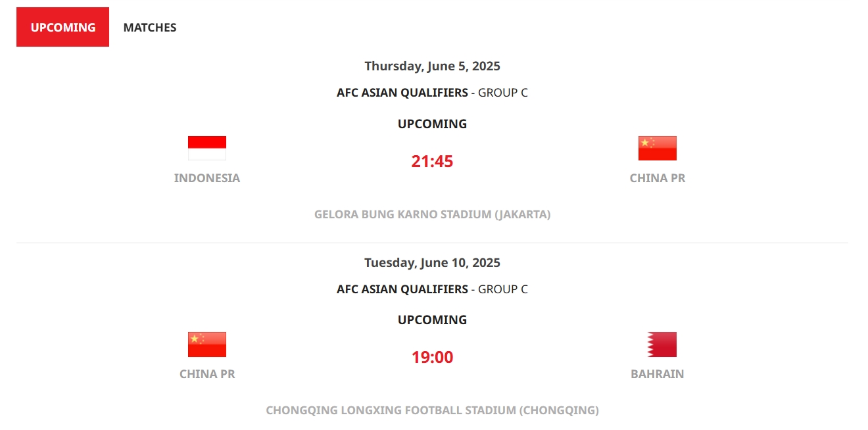Viewport: 868px width, 430px height.
Task: Click the Thursday, June 5, 2025 date
Action: point(432,66)
